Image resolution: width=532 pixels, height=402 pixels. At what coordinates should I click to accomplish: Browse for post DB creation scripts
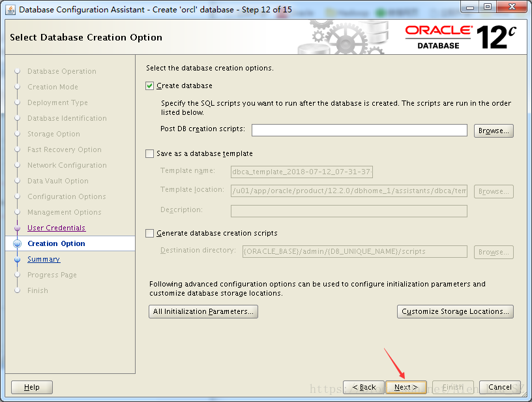pos(494,131)
